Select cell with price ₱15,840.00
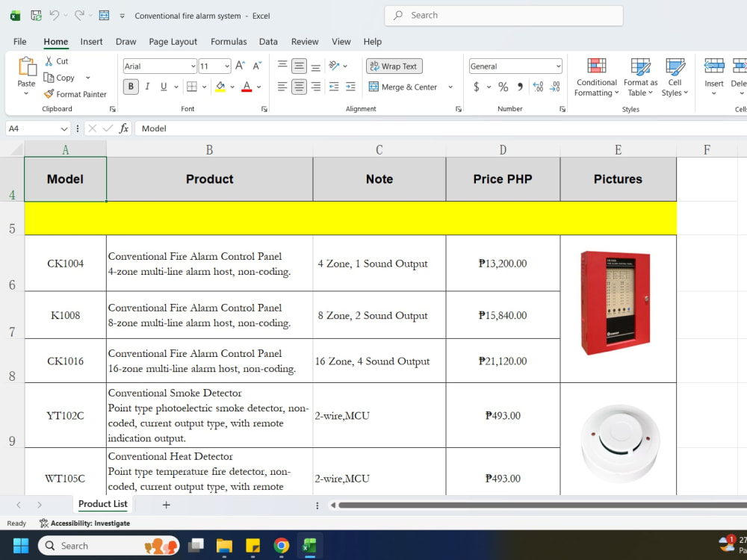 503,315
